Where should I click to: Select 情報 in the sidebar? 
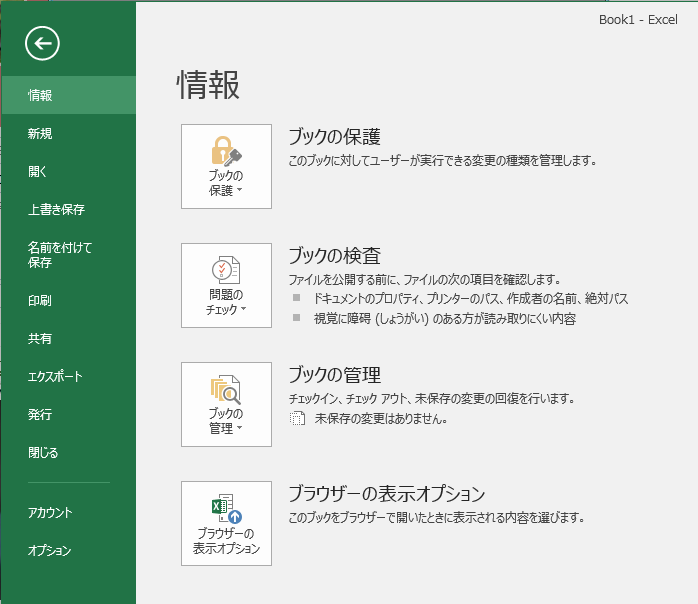pos(69,95)
